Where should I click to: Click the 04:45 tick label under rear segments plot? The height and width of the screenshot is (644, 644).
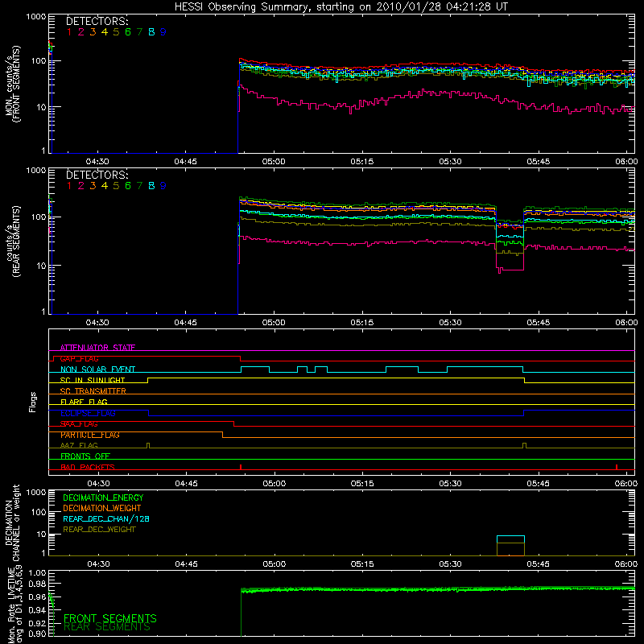point(186,323)
